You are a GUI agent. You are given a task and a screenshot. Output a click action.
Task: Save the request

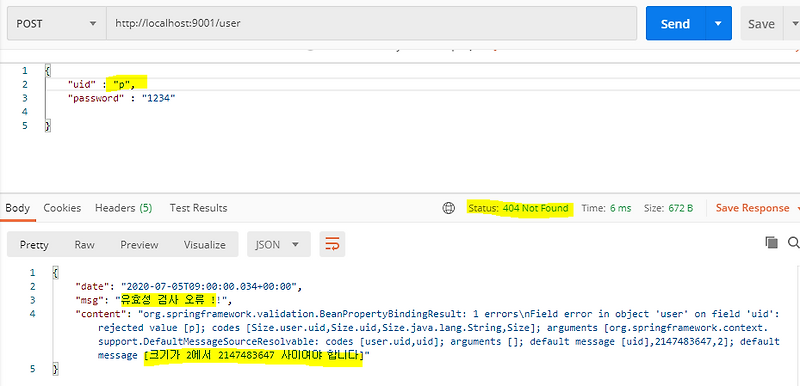(761, 23)
